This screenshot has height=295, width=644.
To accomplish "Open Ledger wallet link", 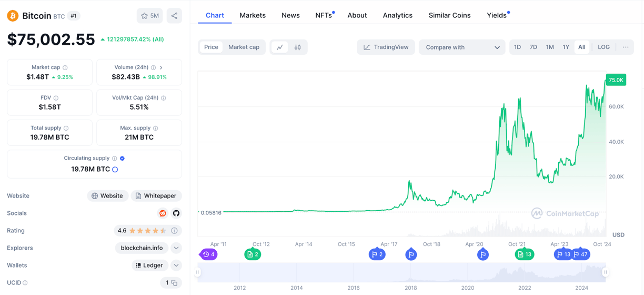I will click(149, 265).
